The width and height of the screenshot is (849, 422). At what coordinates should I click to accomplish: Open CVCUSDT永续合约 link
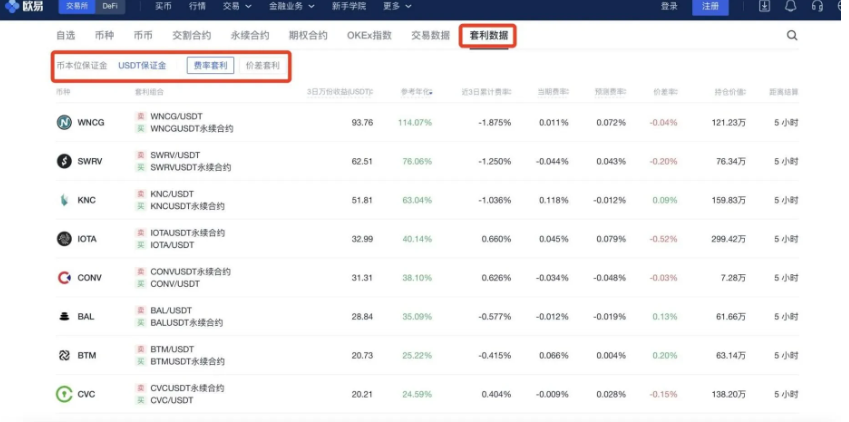[187, 388]
